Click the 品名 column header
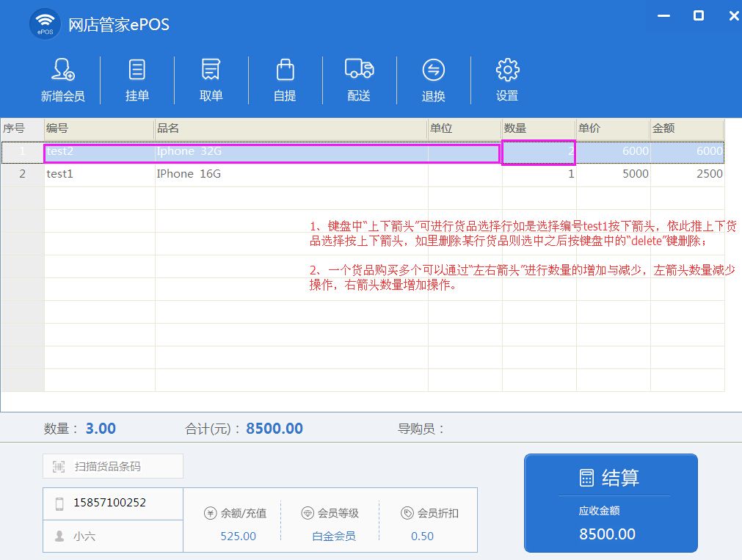This screenshot has width=742, height=560. (x=291, y=128)
